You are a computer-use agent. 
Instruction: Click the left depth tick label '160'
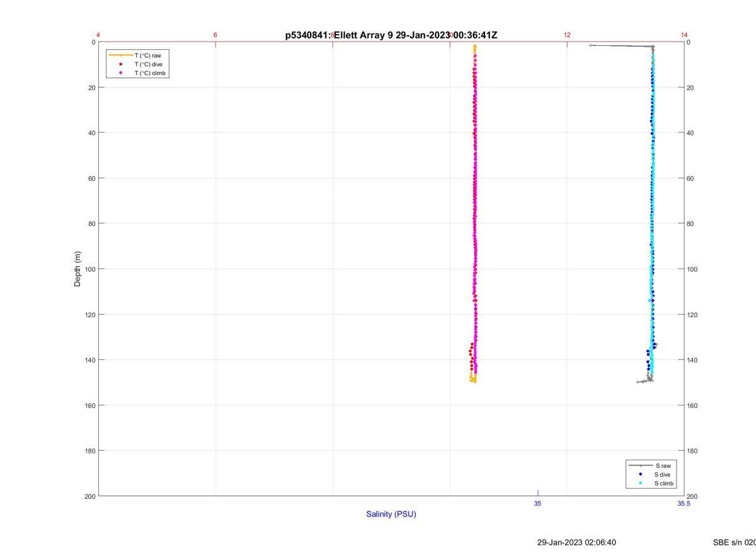click(x=90, y=405)
